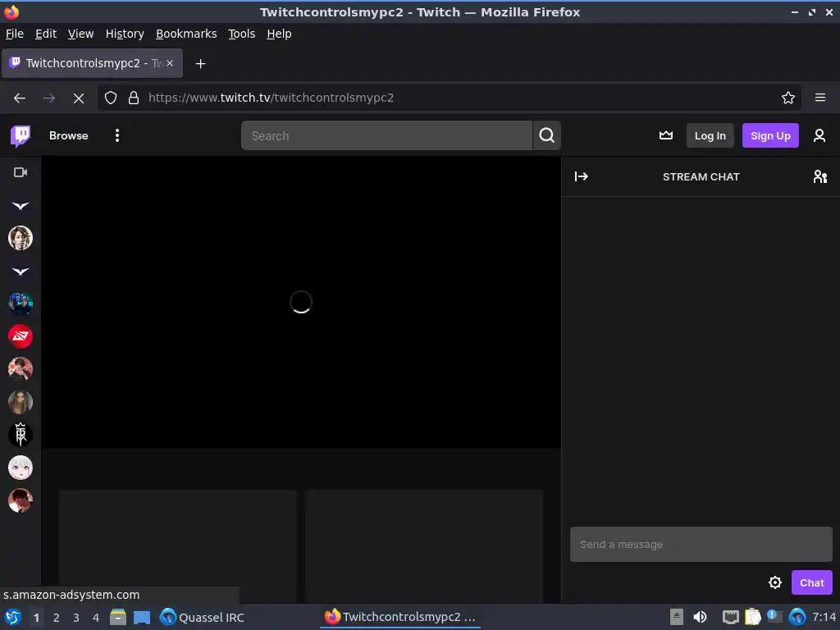Image resolution: width=840 pixels, height=630 pixels.
Task: Open the first sidebar channel with wing logo
Action: point(21,205)
